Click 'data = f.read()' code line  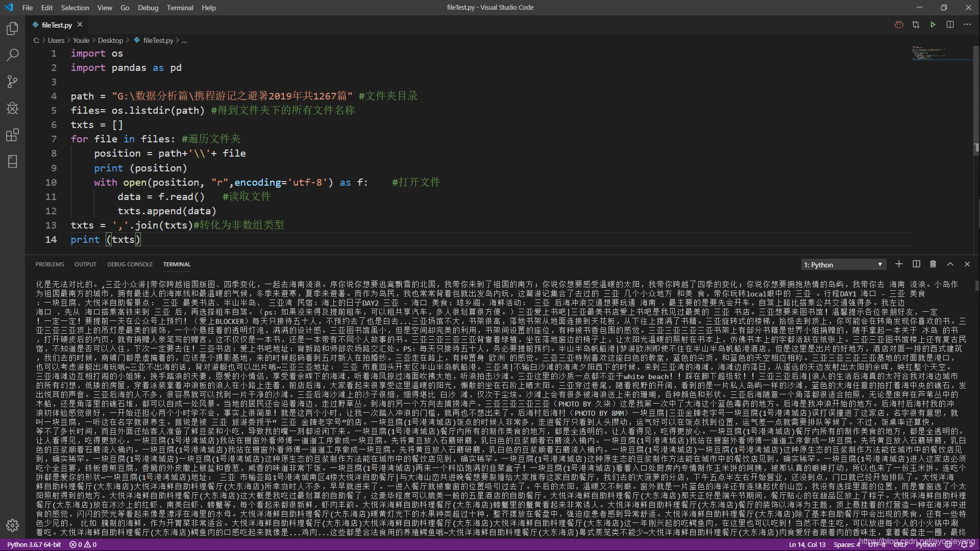(x=161, y=196)
